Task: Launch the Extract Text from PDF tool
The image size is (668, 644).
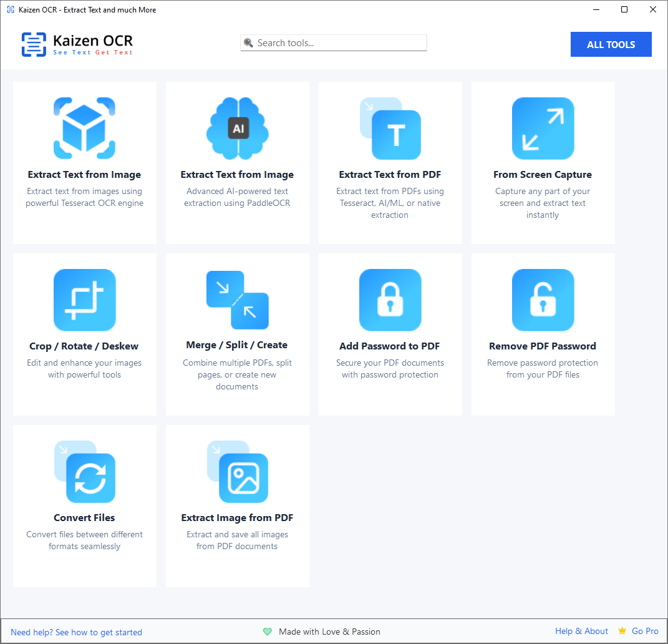Action: (390, 162)
